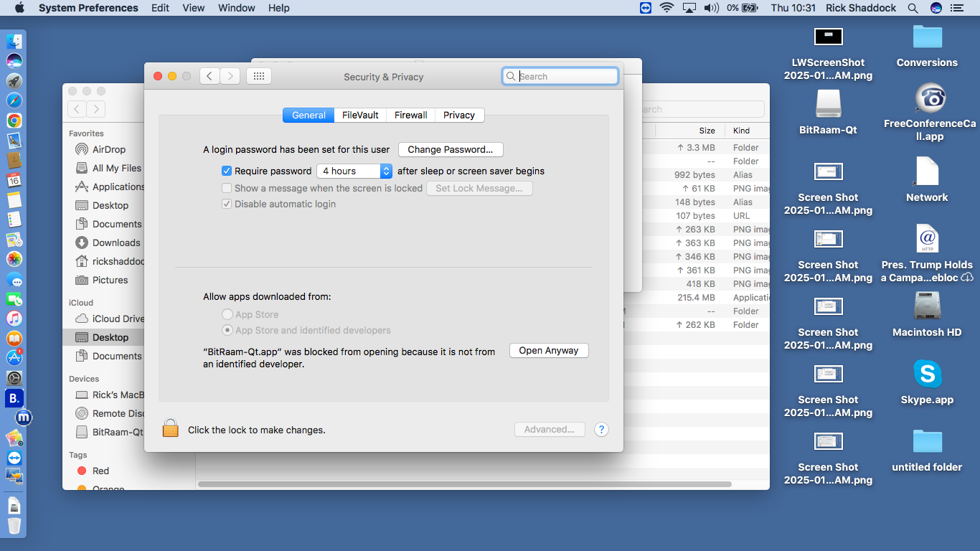Viewport: 980px width, 551px height.
Task: Open the Calendar app in Dock
Action: coord(14,180)
